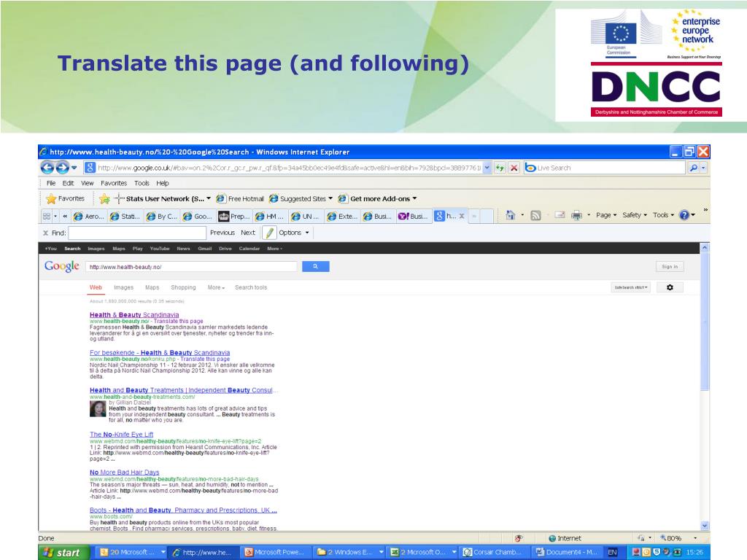Click the blue Help question mark icon
The width and height of the screenshot is (747, 560).
tap(684, 215)
